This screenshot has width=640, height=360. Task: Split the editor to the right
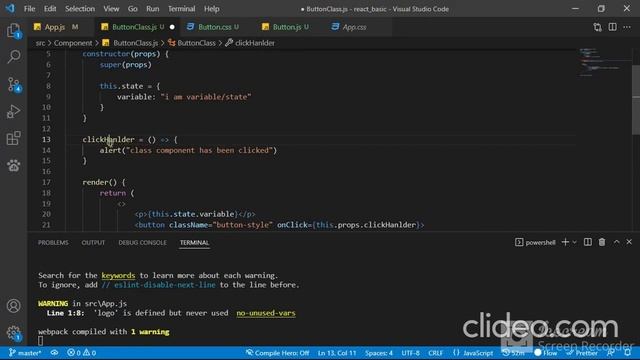[x=612, y=27]
